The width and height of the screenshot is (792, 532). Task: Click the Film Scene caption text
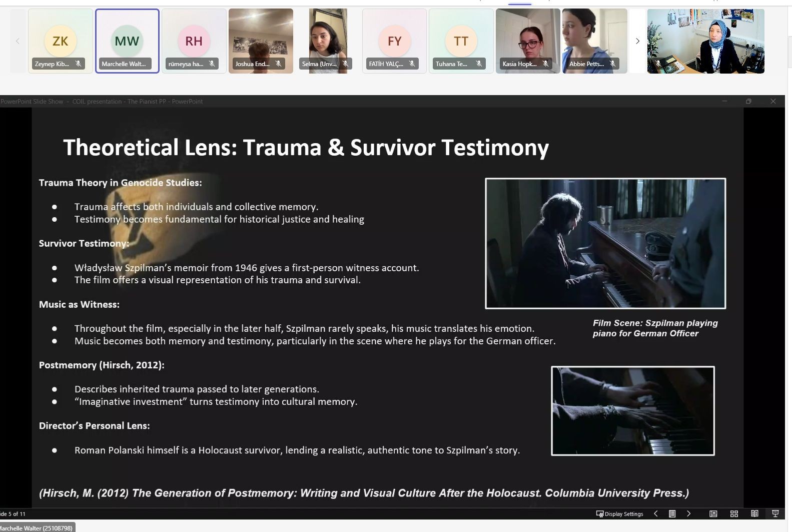click(x=655, y=328)
